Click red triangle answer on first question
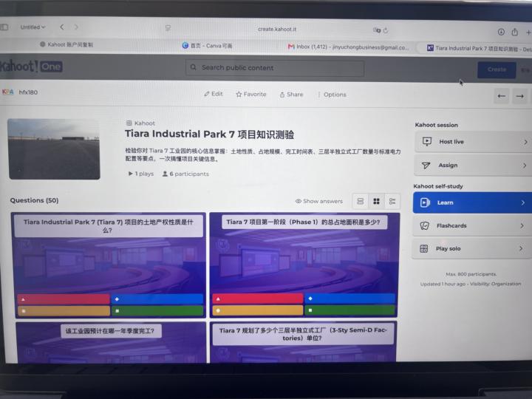Image resolution: width=532 pixels, height=399 pixels. click(64, 299)
